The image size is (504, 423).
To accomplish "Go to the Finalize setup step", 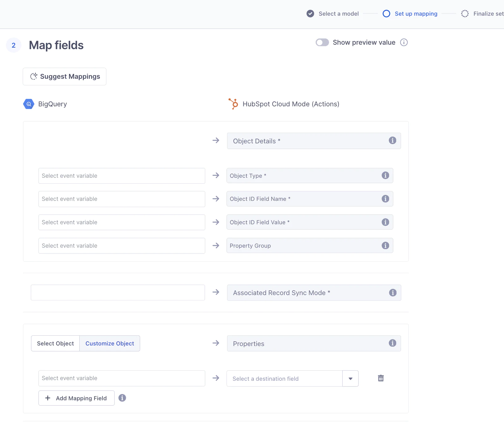I will click(489, 14).
